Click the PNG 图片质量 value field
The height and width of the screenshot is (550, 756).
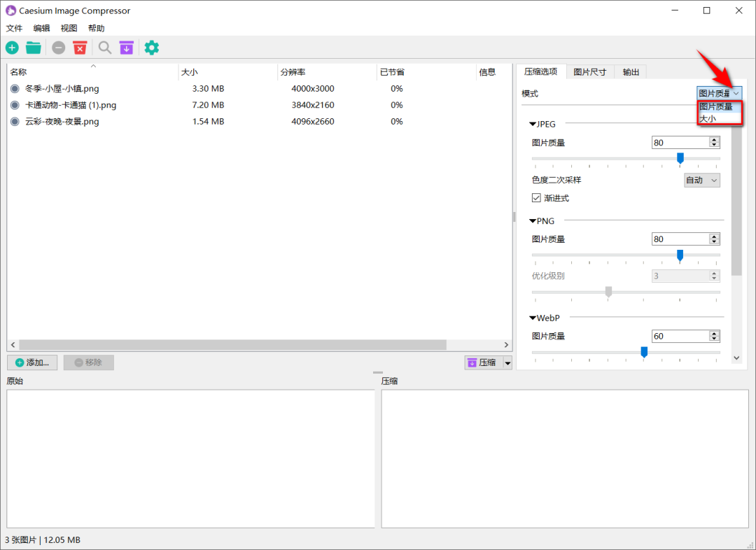tap(680, 239)
